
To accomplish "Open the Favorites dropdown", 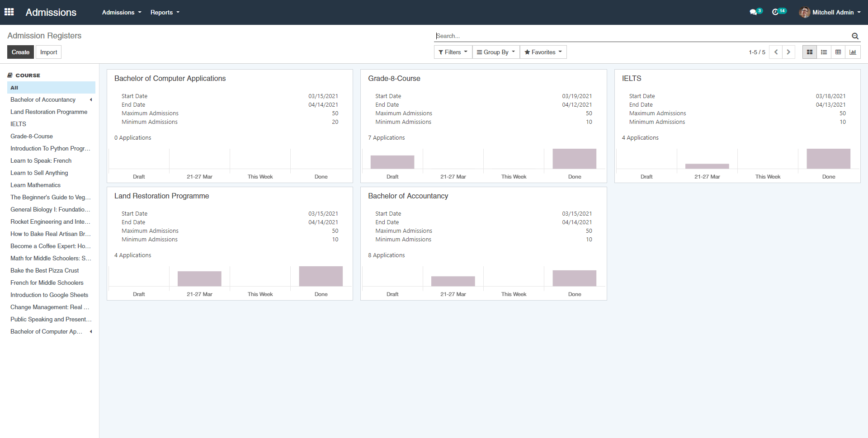I will pos(542,52).
